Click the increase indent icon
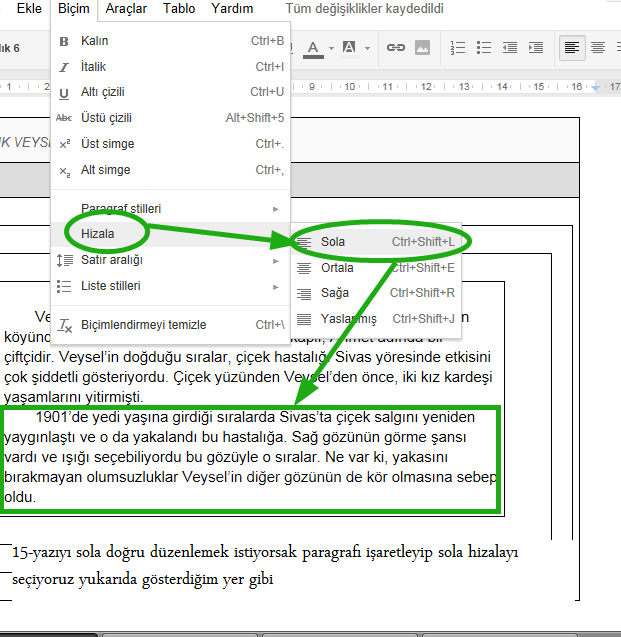Screen dimensions: 621x637 [x=536, y=48]
